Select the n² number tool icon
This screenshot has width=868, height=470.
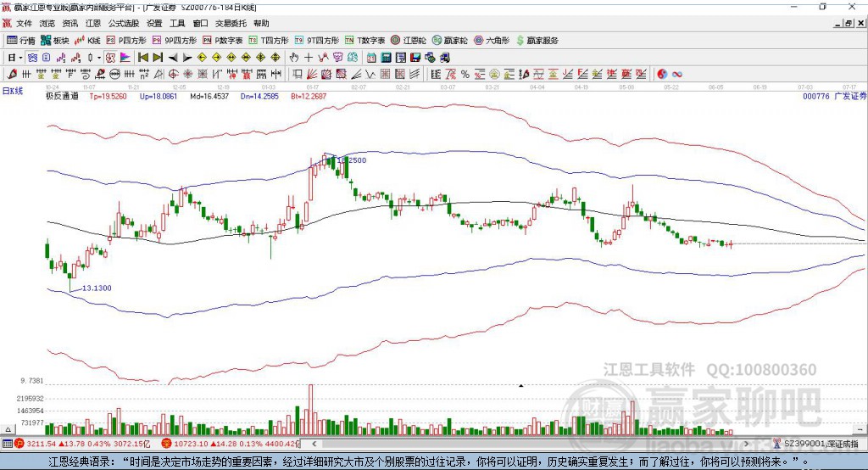[x=144, y=74]
